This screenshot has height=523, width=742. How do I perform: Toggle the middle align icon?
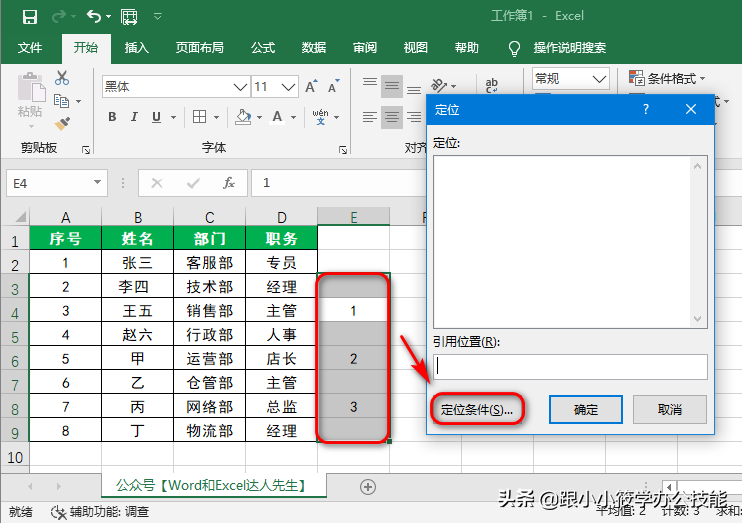click(x=392, y=86)
